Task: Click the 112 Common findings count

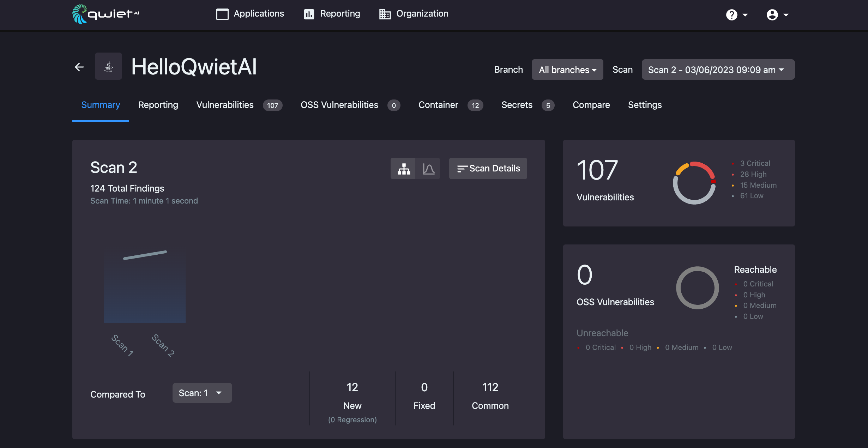Action: point(490,387)
